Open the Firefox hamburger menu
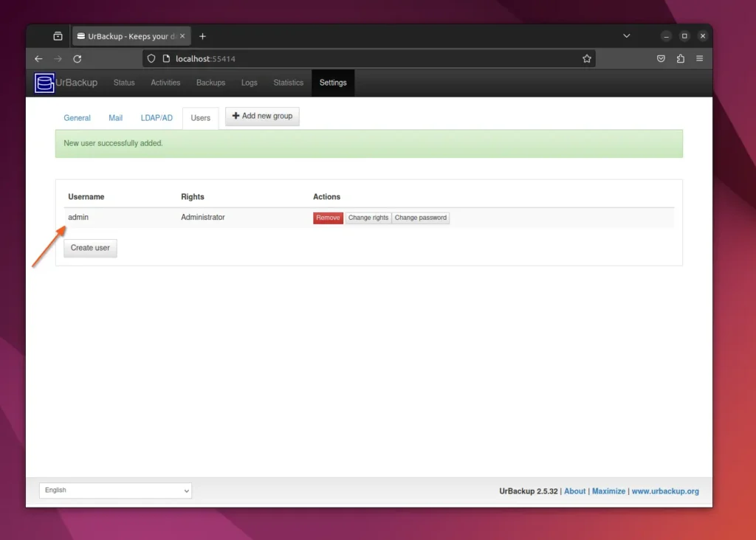The image size is (756, 540). [698, 58]
